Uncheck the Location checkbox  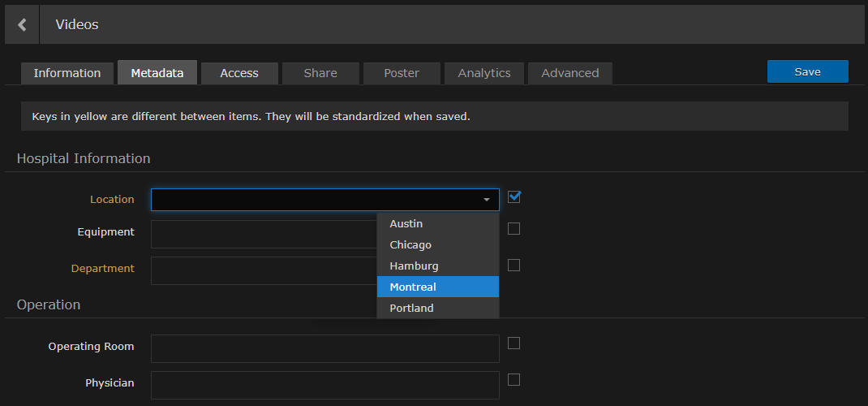[x=513, y=197]
